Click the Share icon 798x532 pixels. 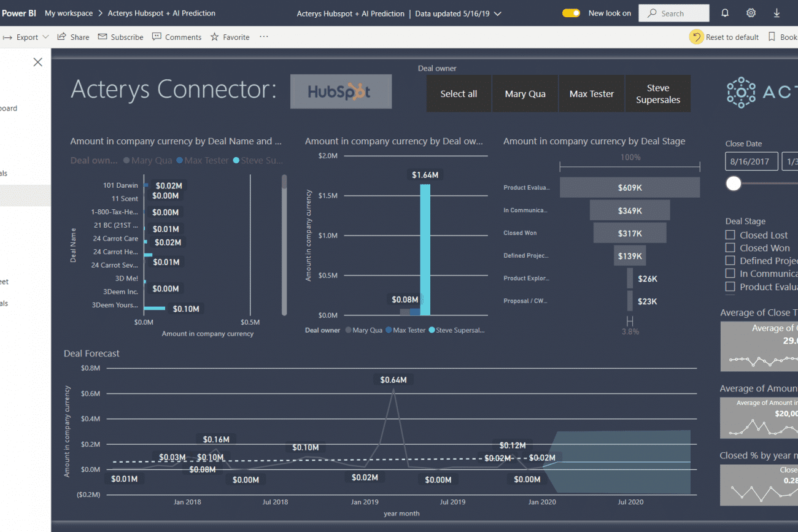62,37
